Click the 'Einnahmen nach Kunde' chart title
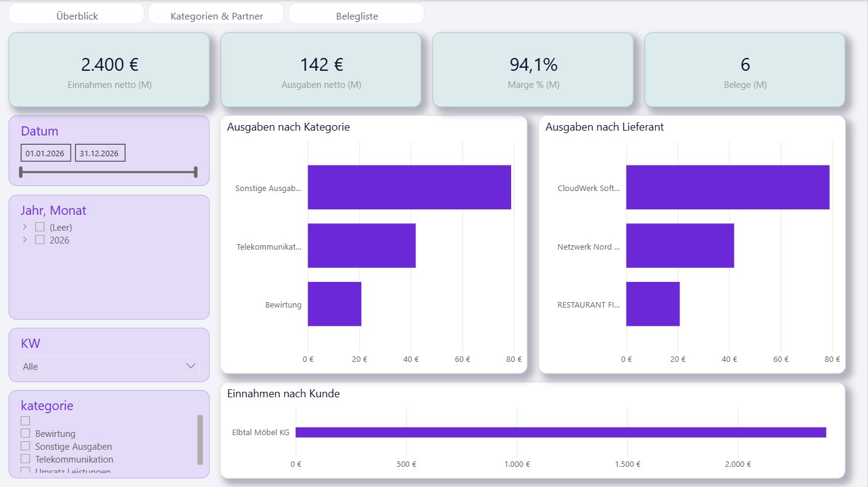The image size is (868, 487). pos(284,394)
